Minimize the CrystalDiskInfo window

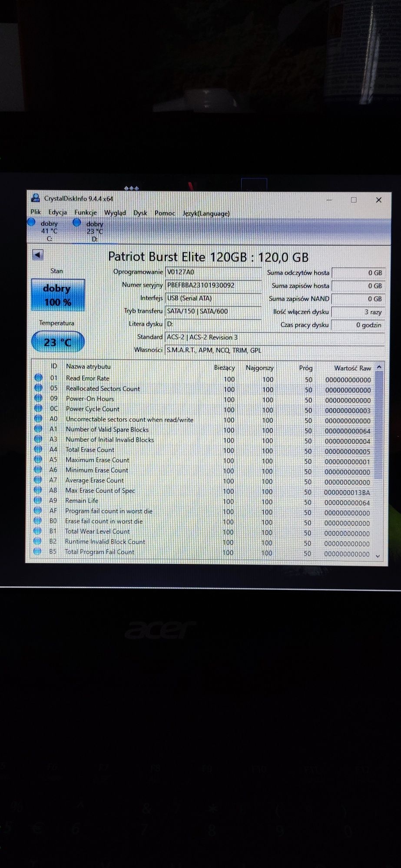point(329,200)
